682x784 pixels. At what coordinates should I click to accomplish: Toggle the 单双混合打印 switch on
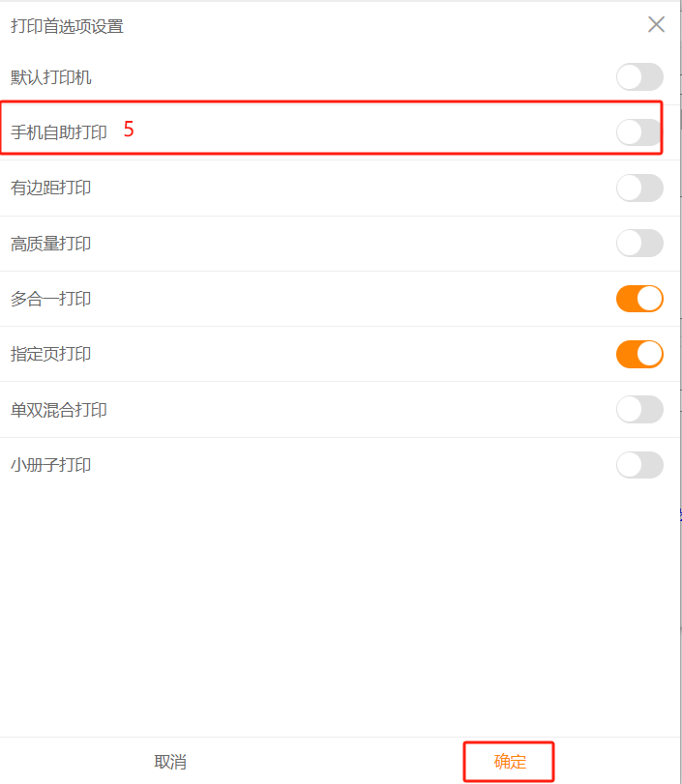pos(639,410)
